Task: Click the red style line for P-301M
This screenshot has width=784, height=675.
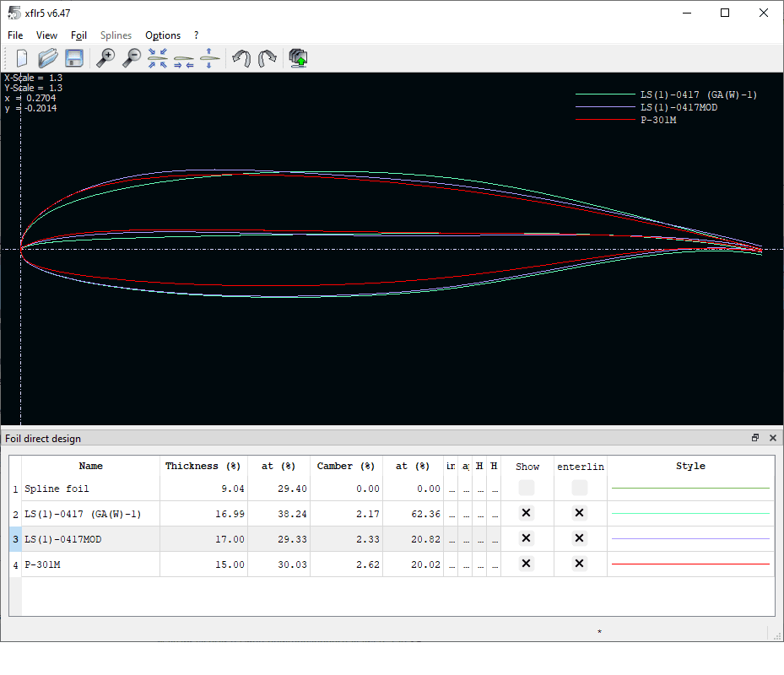Action: tap(690, 564)
